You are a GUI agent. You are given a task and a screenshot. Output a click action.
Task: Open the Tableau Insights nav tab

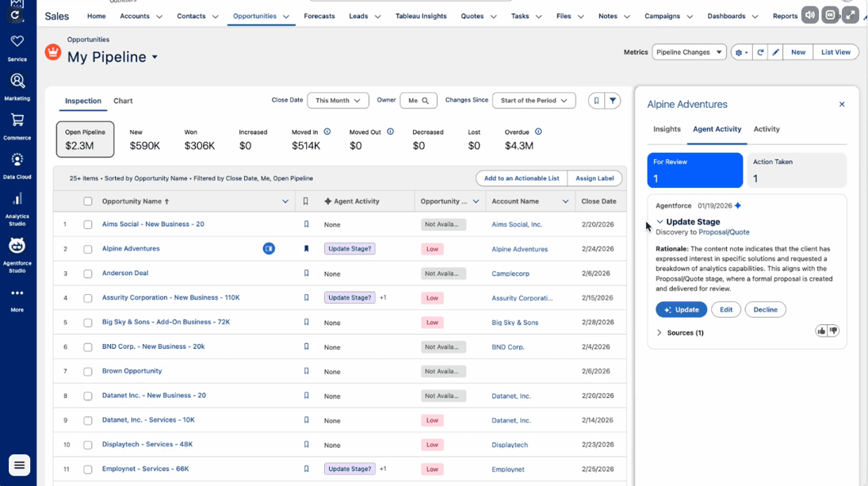click(421, 16)
